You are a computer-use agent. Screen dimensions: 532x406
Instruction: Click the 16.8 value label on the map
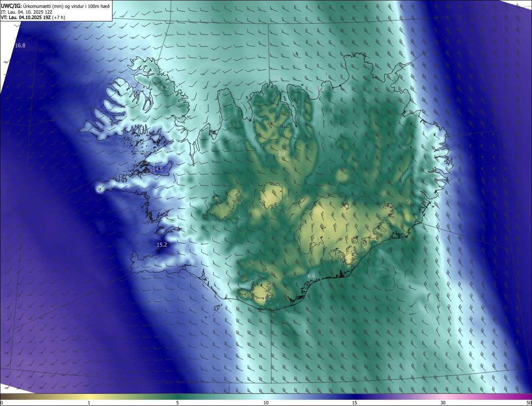(x=20, y=45)
